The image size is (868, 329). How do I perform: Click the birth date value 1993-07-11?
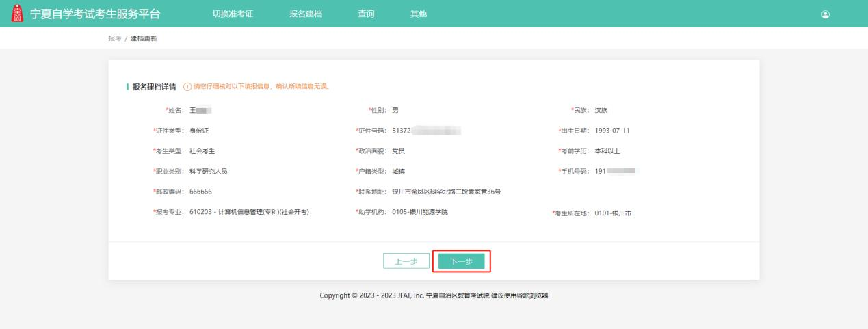click(607, 131)
